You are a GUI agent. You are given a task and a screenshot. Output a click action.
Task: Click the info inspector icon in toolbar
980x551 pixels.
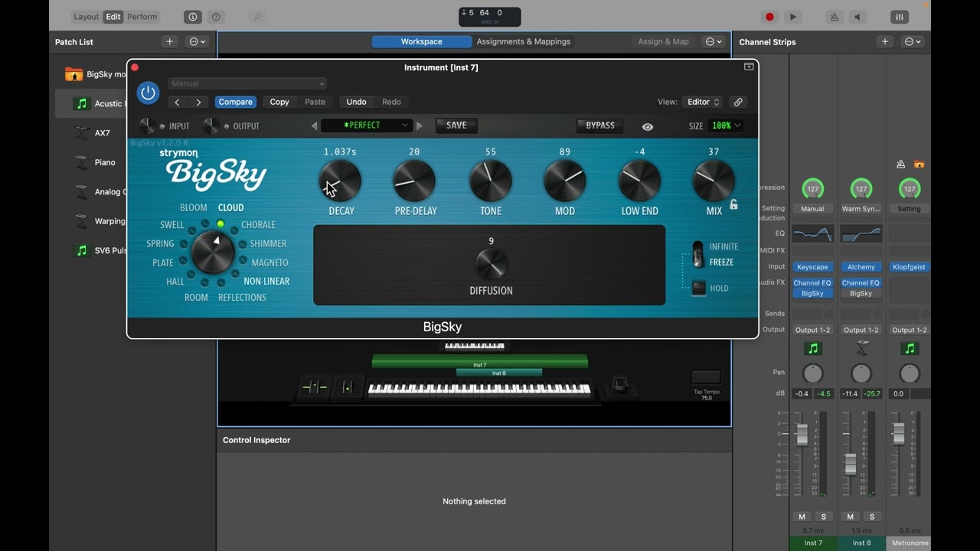[x=192, y=17]
